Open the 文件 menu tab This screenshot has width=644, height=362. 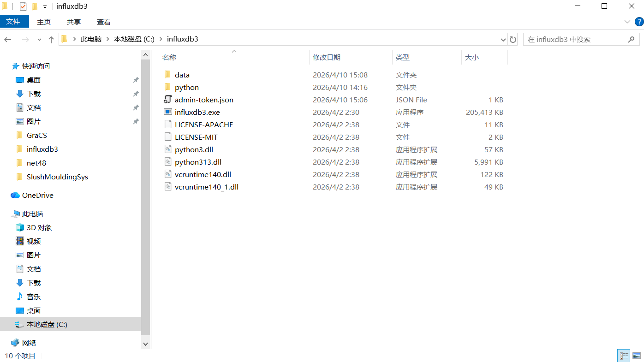(13, 22)
